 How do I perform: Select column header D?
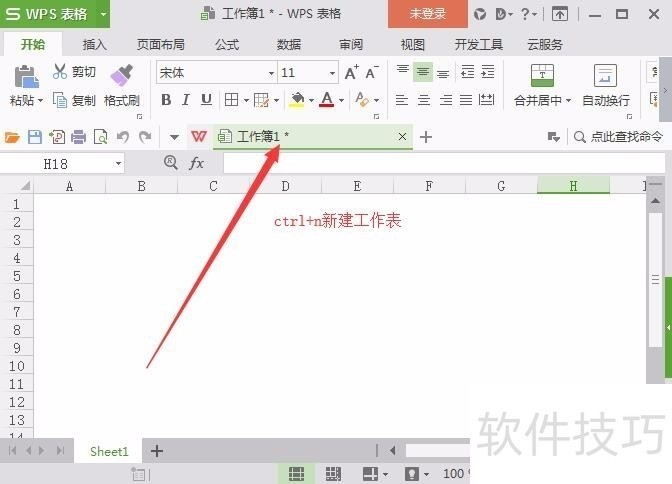click(x=285, y=186)
